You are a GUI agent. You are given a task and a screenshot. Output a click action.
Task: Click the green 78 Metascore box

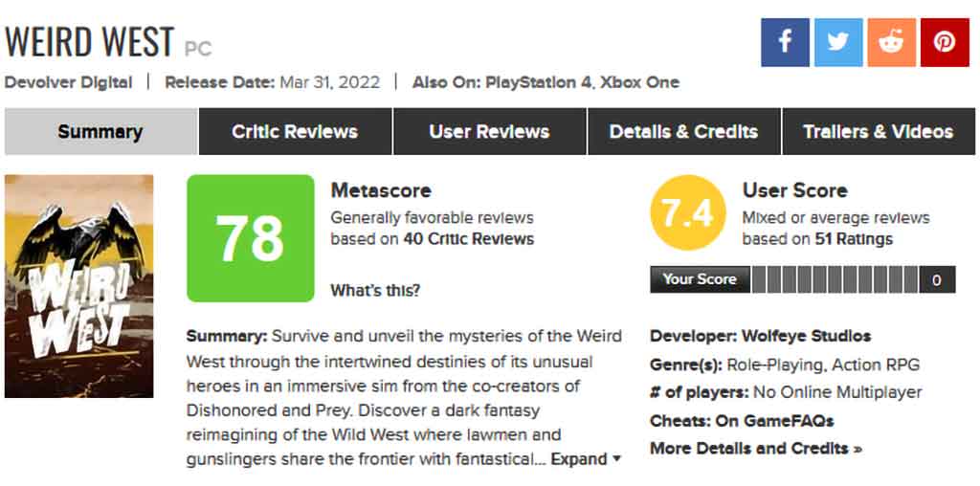point(251,238)
